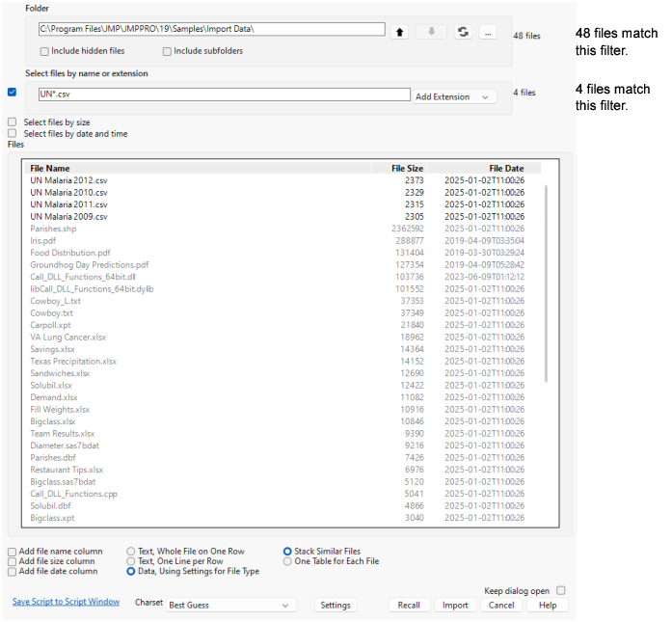Viewport: 672px width, 622px height.
Task: Click Restaurant Tips.xlsx file row
Action: pyautogui.click(x=278, y=470)
